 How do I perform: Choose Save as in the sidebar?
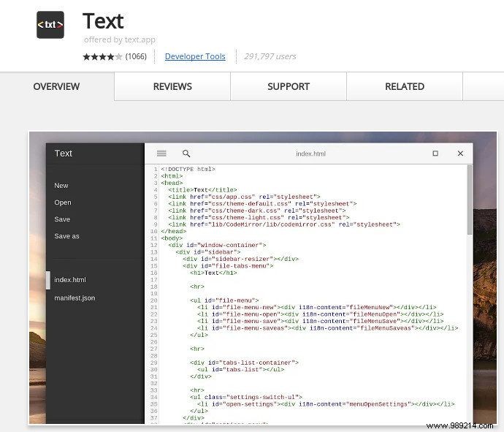tap(66, 236)
